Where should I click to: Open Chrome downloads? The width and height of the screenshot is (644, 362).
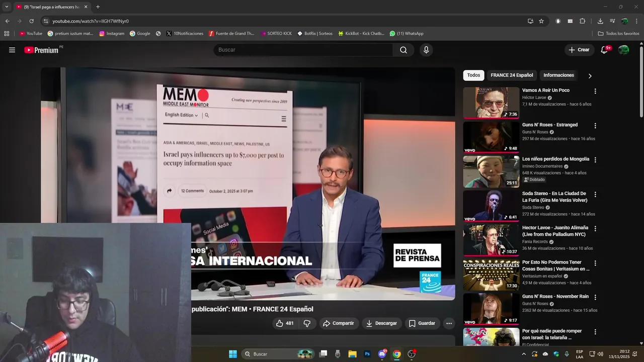click(600, 21)
